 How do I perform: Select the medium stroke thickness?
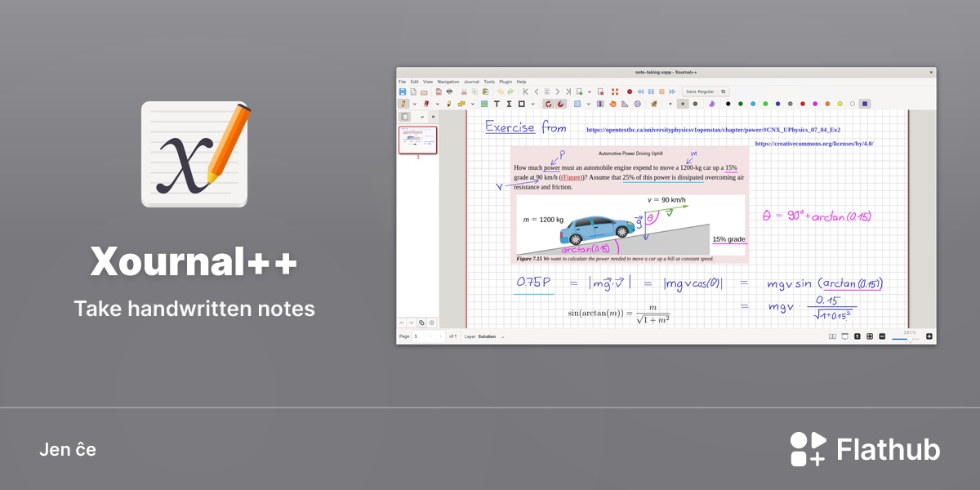point(683,104)
